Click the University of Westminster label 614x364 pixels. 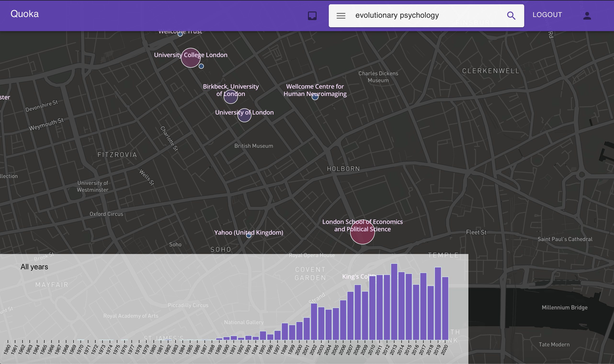coord(93,186)
